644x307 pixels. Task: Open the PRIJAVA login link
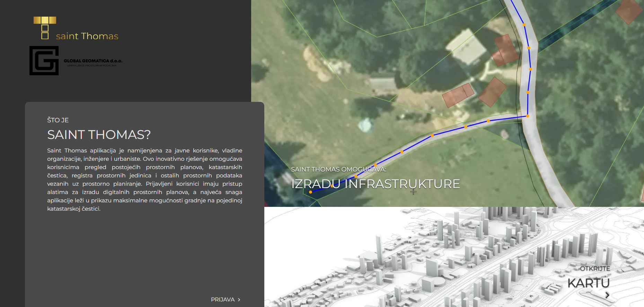pyautogui.click(x=223, y=300)
